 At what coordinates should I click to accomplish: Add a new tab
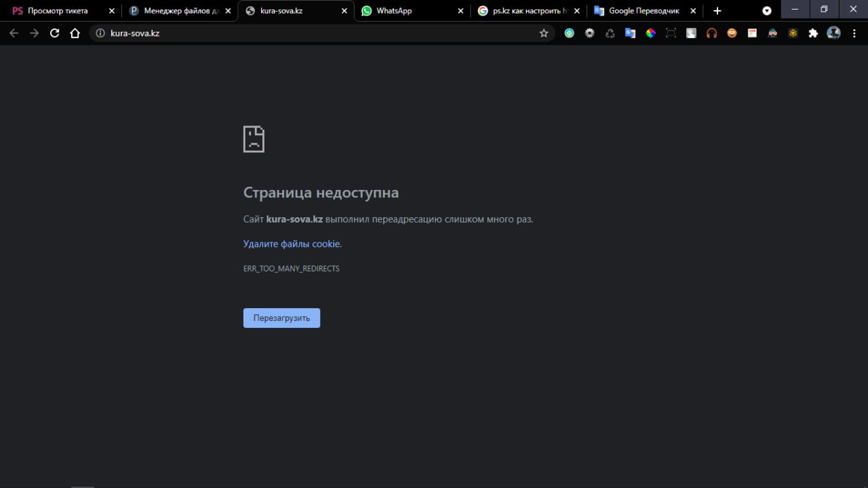pos(717,11)
